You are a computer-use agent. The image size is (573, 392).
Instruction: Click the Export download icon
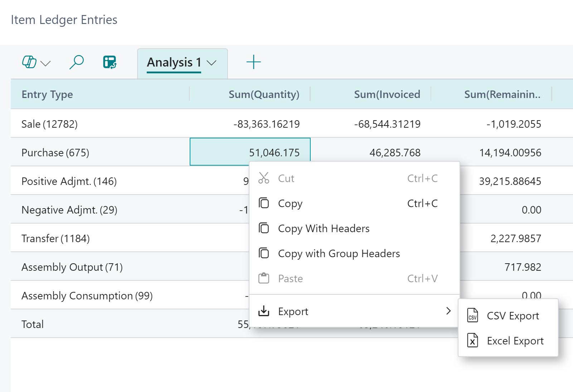coord(264,311)
